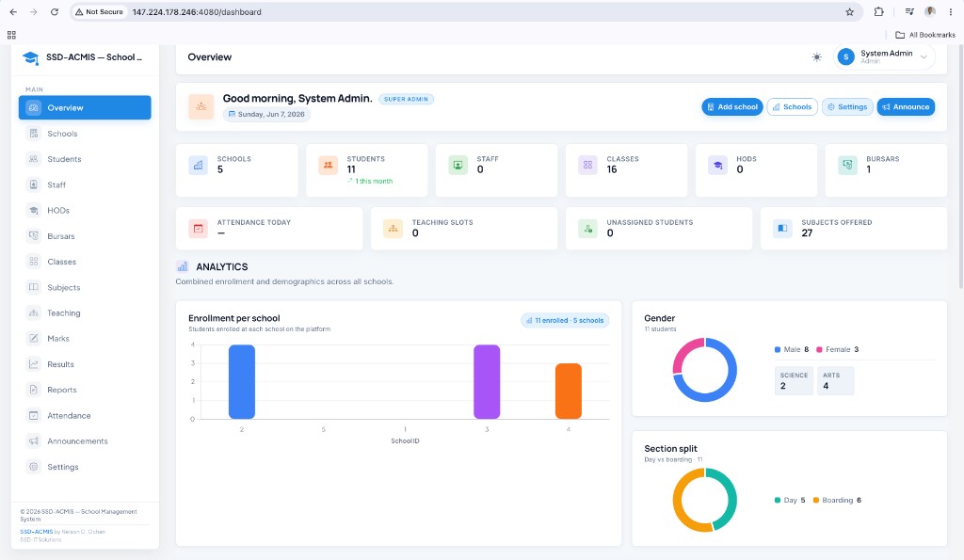
Task: Click the SCIENCE count tile
Action: (x=794, y=381)
